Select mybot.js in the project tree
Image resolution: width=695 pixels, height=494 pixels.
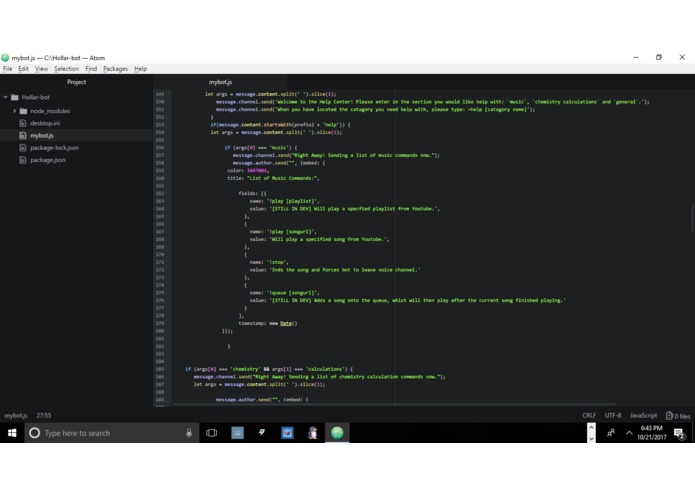[x=42, y=136]
